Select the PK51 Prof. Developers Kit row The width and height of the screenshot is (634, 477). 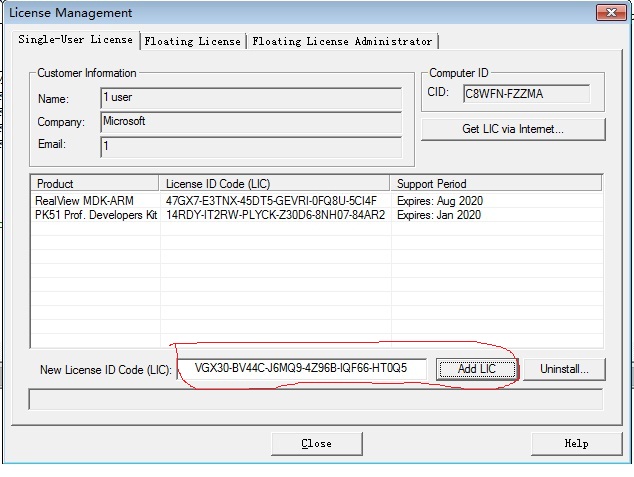pyautogui.click(x=317, y=215)
